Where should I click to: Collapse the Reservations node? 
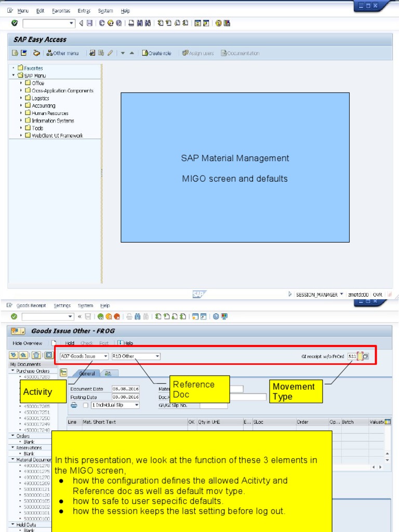tap(13, 447)
